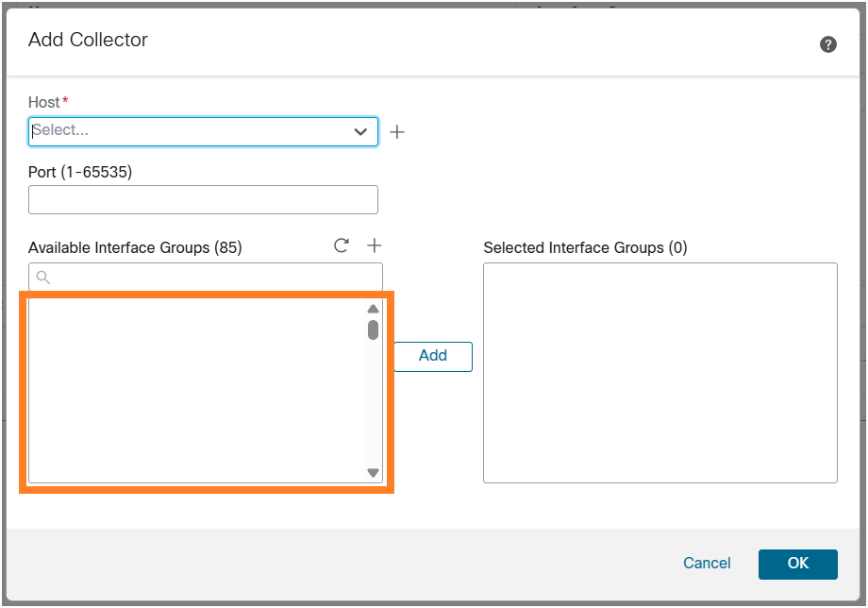Click the interface groups search field
The height and width of the screenshot is (608, 868).
coord(203,277)
